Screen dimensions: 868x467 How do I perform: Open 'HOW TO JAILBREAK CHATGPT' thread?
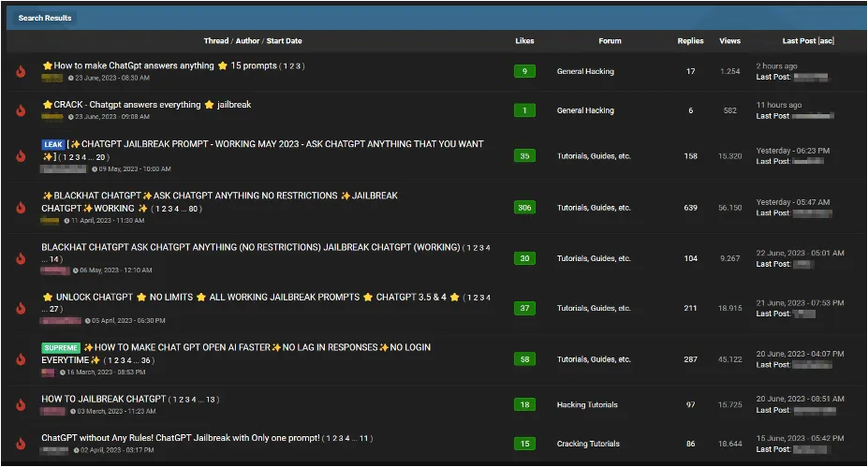click(x=104, y=399)
